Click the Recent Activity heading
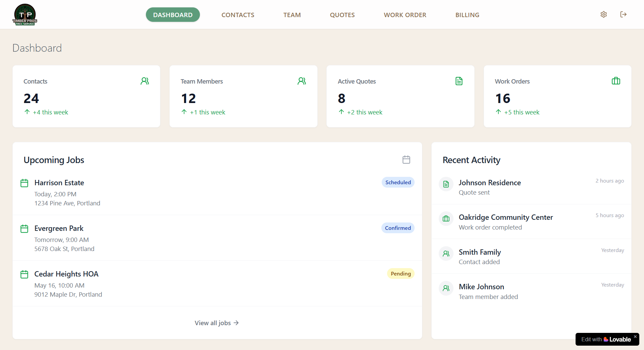 [x=471, y=160]
